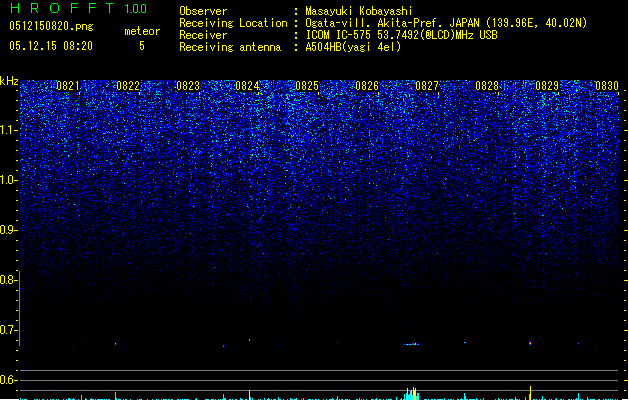Click the 0821 time marker
This screenshot has height=400, width=629.
pos(68,86)
